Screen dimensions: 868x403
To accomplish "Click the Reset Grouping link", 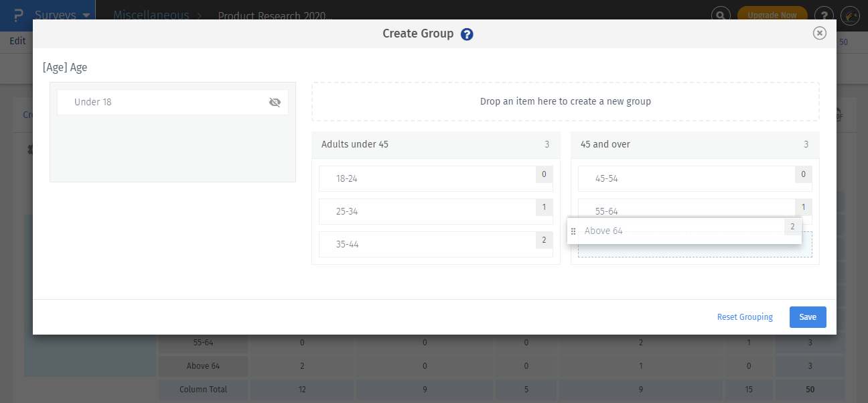I will point(745,317).
